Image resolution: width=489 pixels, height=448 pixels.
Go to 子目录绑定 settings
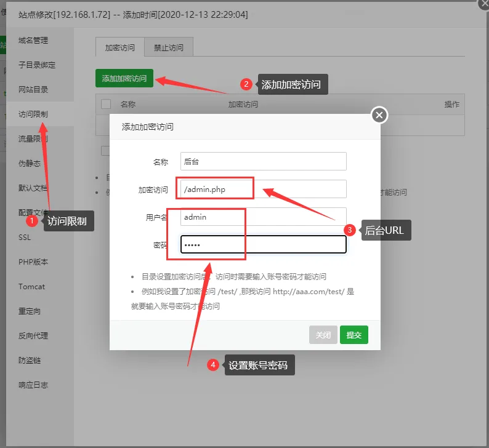[37, 65]
